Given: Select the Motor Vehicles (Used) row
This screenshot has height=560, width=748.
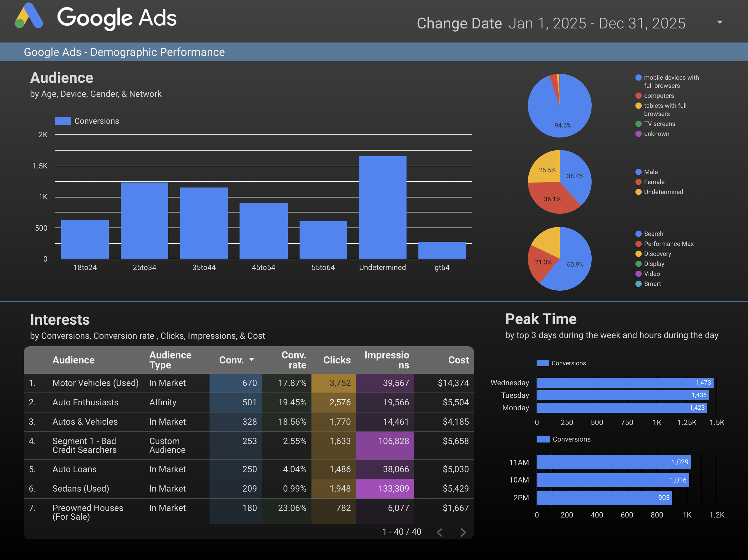Looking at the screenshot, I should pos(95,383).
